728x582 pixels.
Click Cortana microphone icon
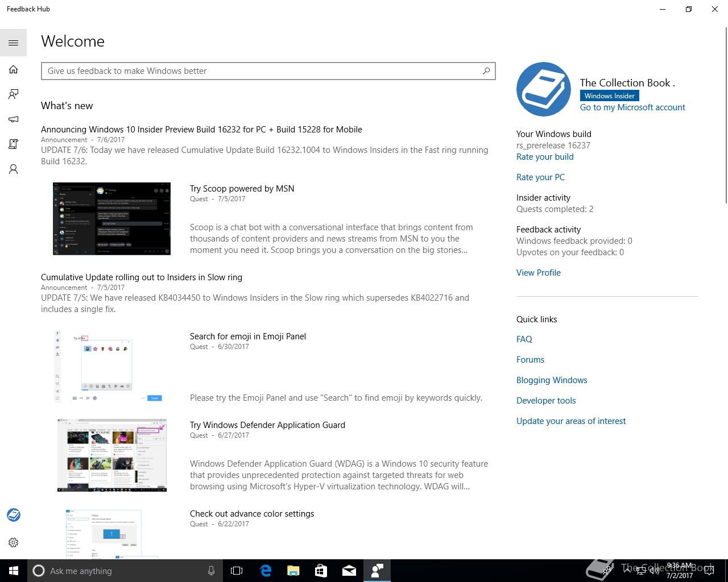pyautogui.click(x=211, y=571)
